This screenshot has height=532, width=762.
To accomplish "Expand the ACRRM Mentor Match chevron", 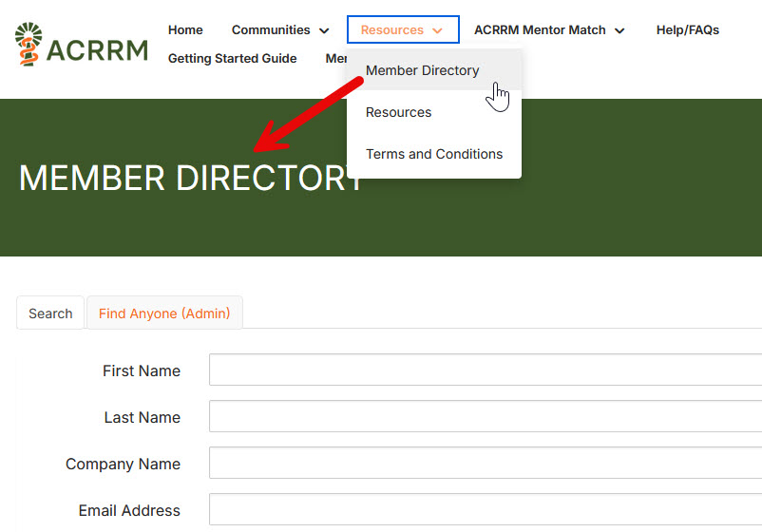I will (619, 31).
